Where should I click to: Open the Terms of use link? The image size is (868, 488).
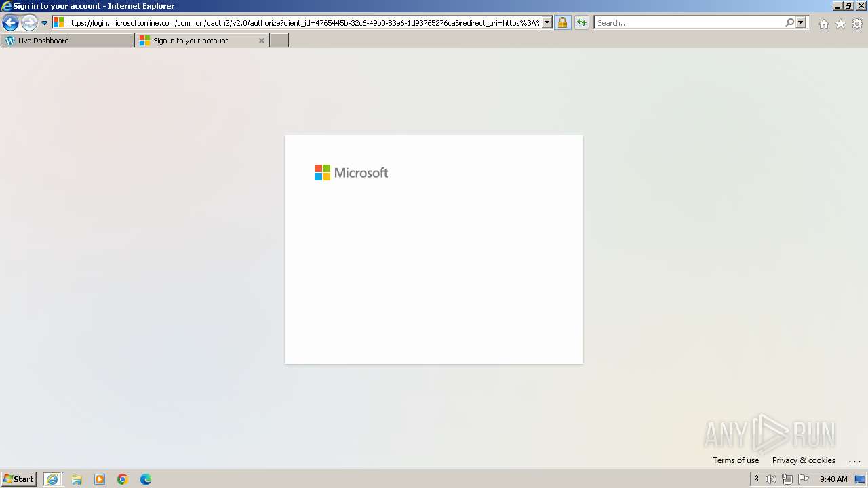[736, 460]
